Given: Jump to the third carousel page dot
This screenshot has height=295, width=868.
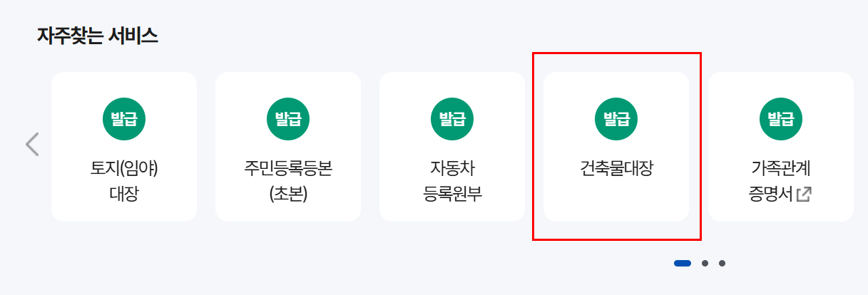Looking at the screenshot, I should click(722, 264).
